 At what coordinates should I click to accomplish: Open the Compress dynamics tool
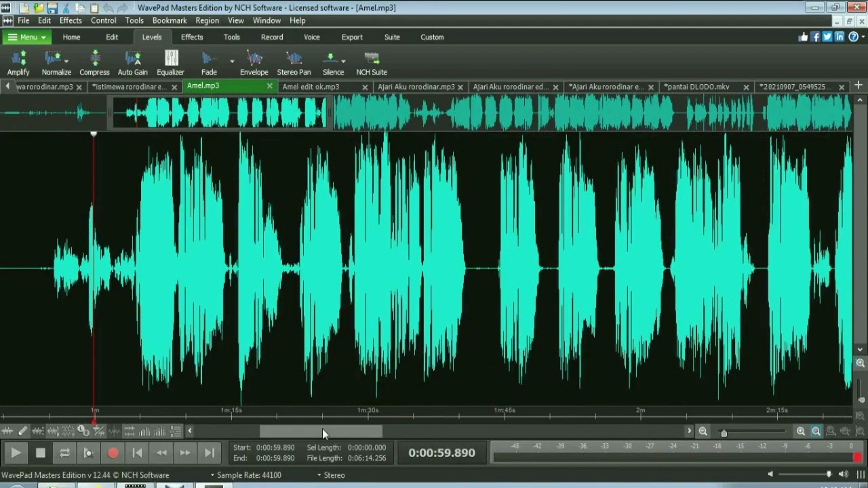[x=94, y=63]
